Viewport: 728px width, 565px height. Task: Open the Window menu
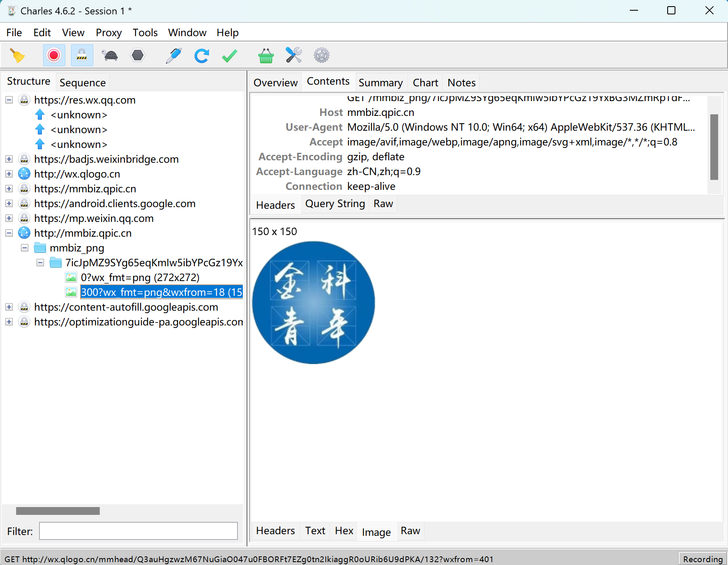click(187, 32)
